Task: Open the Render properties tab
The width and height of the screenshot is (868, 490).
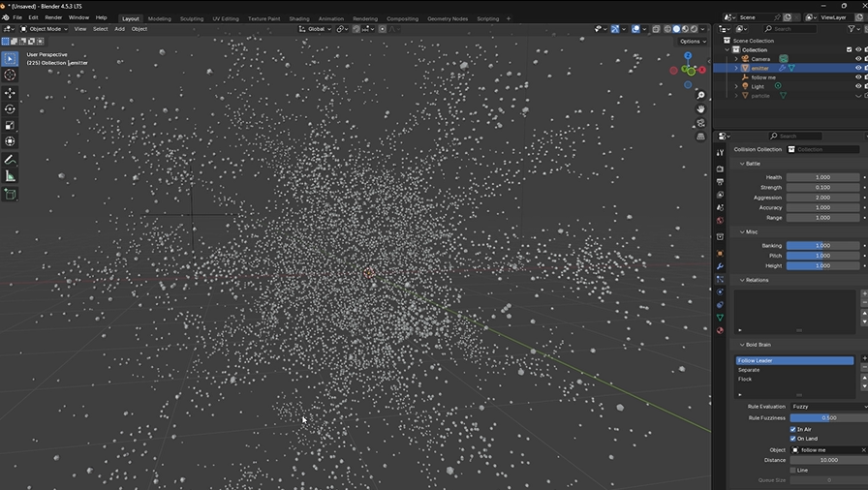Action: pos(720,168)
